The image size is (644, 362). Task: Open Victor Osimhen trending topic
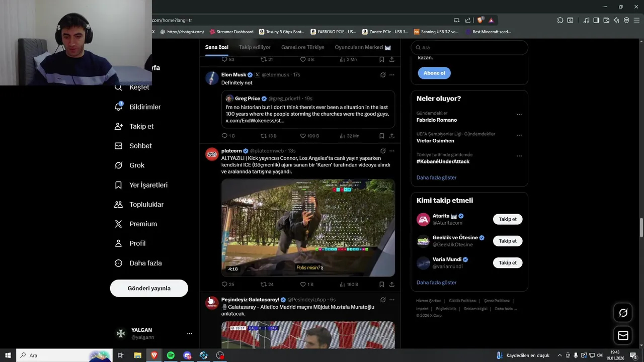pos(435,141)
